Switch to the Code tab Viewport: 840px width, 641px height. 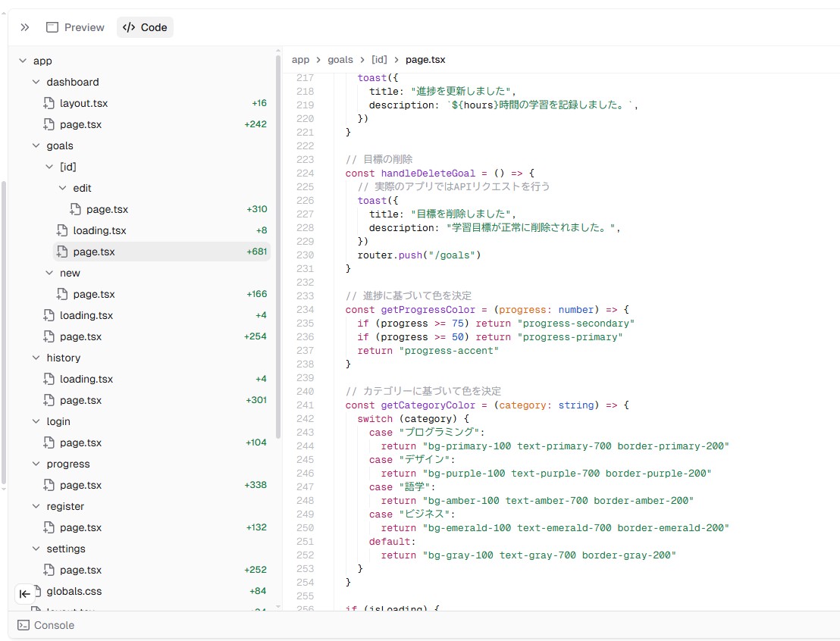145,27
